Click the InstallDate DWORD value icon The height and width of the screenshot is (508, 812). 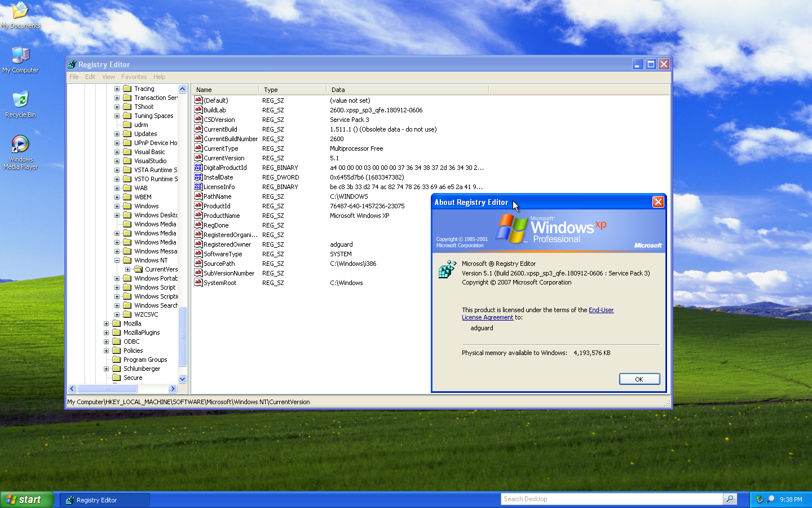[x=198, y=177]
